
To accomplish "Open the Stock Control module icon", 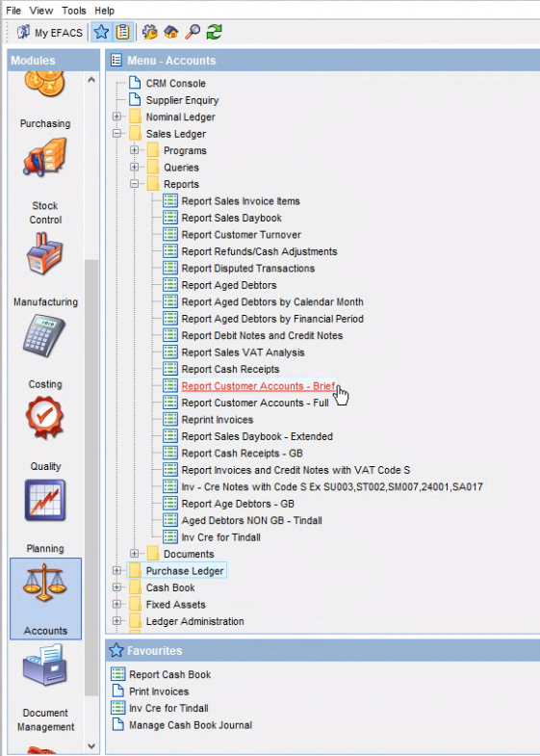I will pyautogui.click(x=45, y=157).
